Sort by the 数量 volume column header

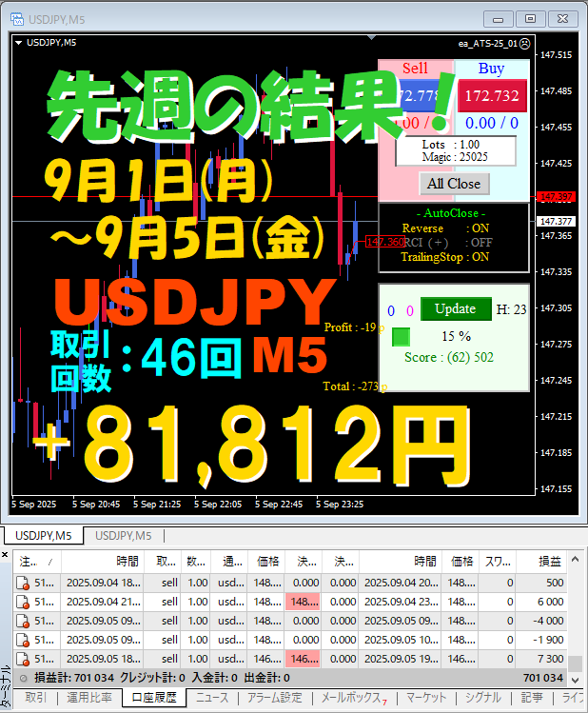click(196, 562)
